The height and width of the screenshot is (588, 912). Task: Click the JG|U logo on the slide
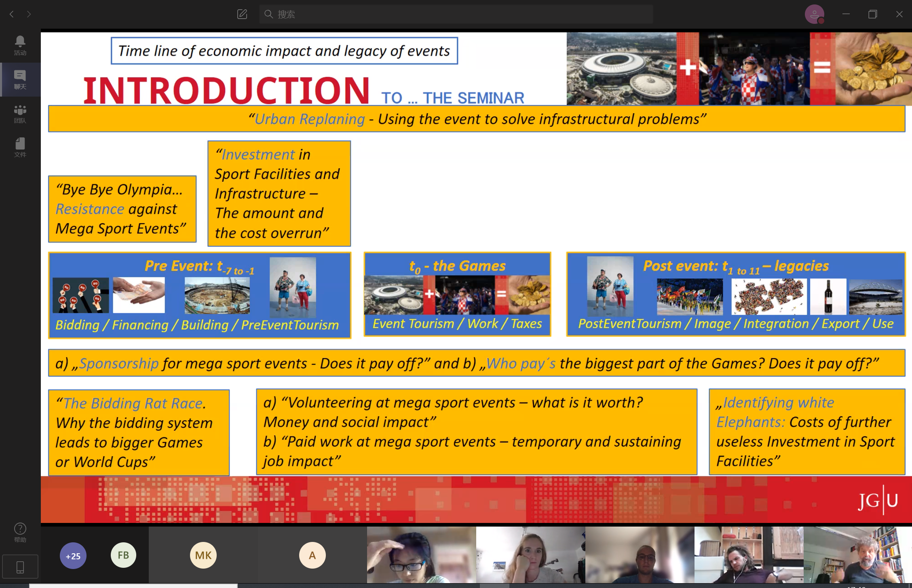coord(878,500)
